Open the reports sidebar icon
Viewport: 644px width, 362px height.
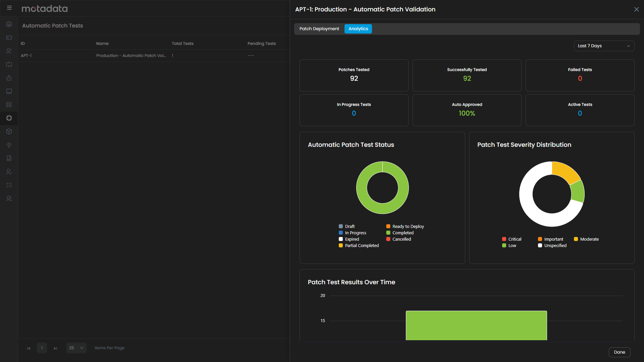9,158
